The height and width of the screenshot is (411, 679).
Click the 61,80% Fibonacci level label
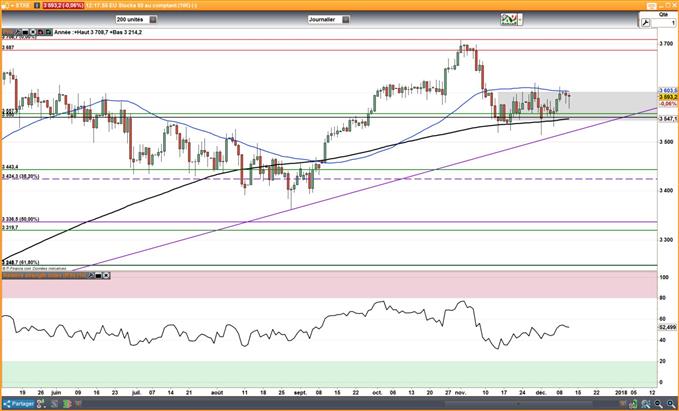pos(21,262)
